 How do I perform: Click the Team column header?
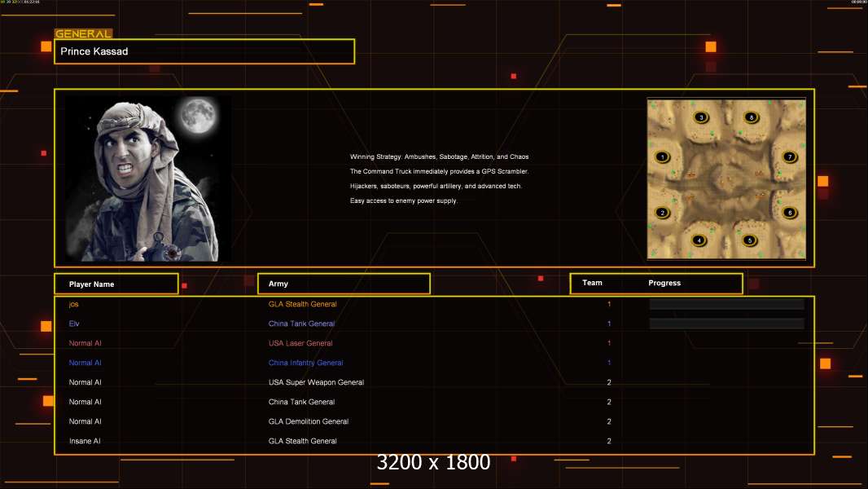tap(592, 283)
